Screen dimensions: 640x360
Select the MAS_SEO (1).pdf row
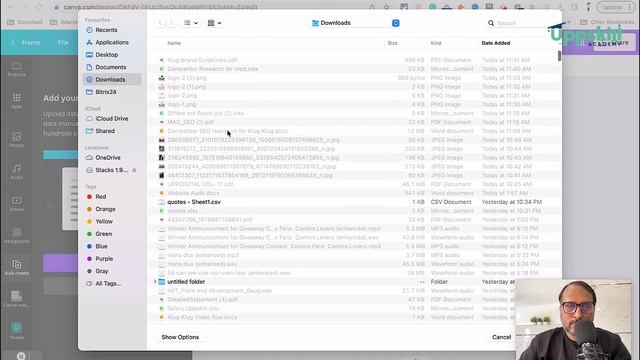[x=354, y=122]
